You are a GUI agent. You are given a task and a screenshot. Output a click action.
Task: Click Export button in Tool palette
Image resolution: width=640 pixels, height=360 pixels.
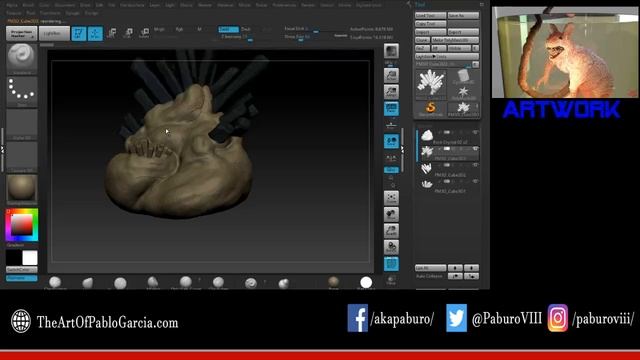[x=463, y=32]
